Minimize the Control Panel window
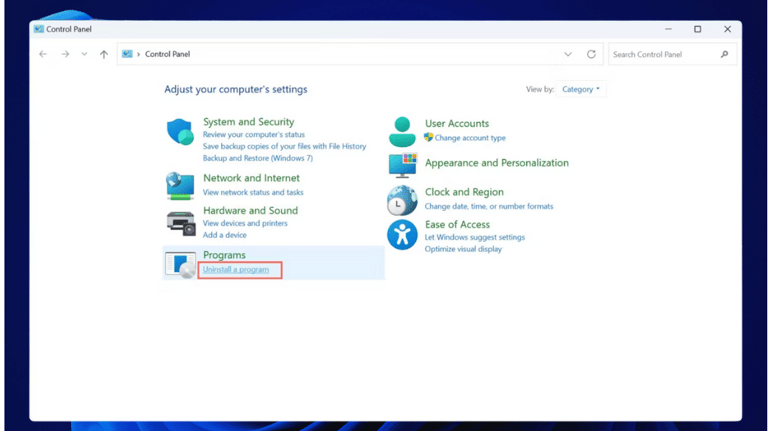Image resolution: width=768 pixels, height=431 pixels. pos(668,29)
